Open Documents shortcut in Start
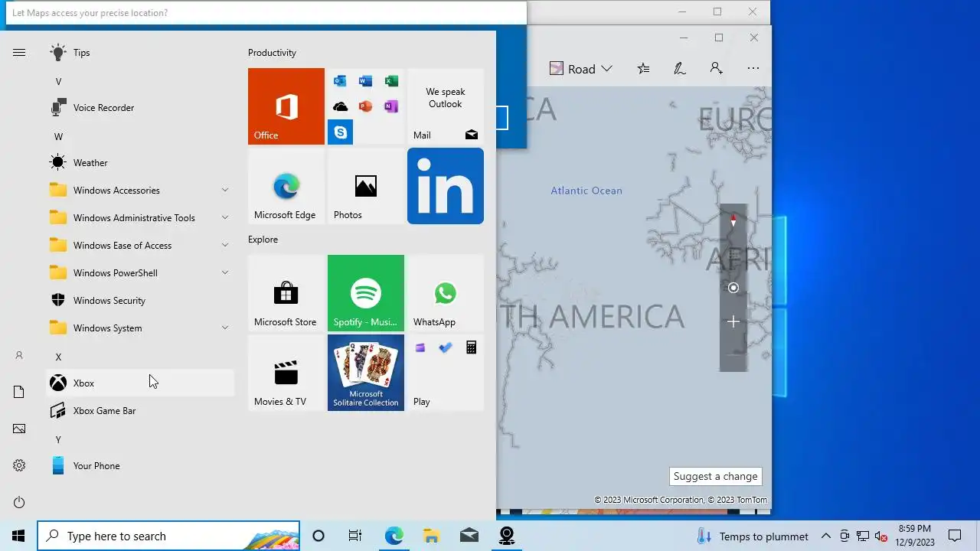The image size is (980, 551). 19,392
